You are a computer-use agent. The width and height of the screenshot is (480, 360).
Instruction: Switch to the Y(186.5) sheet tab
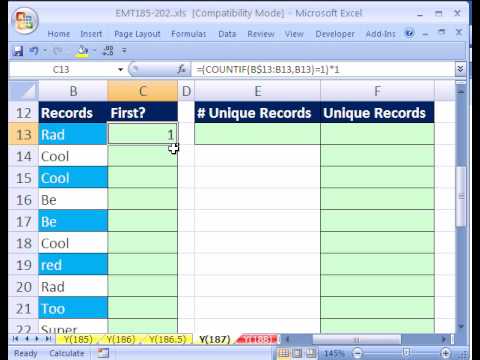tap(167, 339)
